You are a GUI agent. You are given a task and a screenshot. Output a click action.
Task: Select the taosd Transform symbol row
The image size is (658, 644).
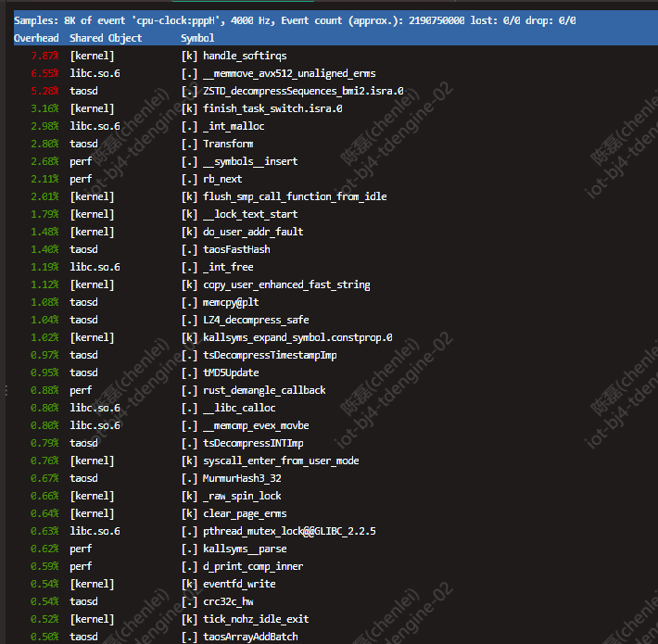point(228,144)
